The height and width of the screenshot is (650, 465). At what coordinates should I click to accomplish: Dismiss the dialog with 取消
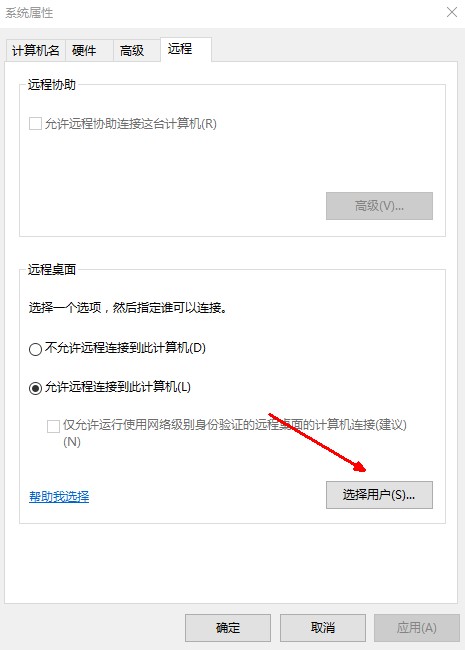coord(323,628)
